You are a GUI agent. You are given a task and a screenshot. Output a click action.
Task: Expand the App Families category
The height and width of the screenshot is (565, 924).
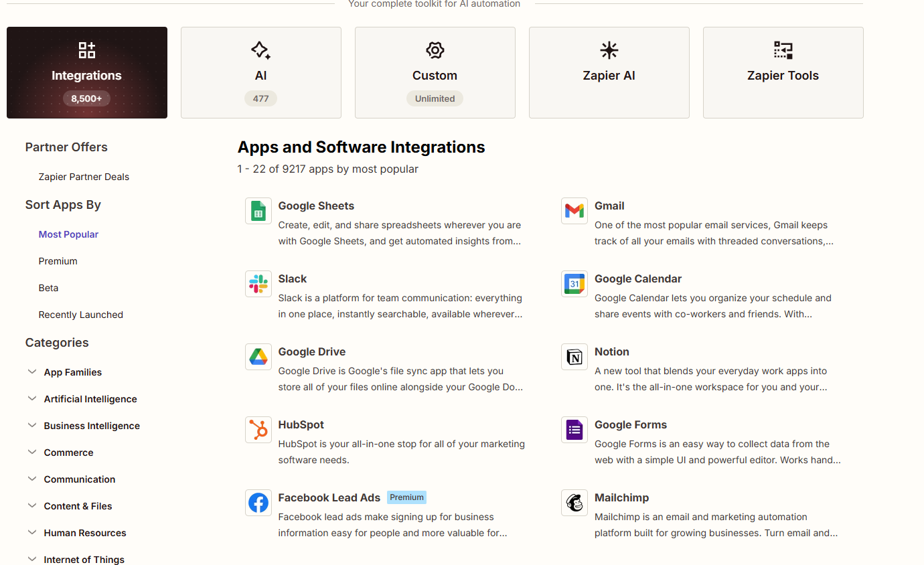point(72,372)
